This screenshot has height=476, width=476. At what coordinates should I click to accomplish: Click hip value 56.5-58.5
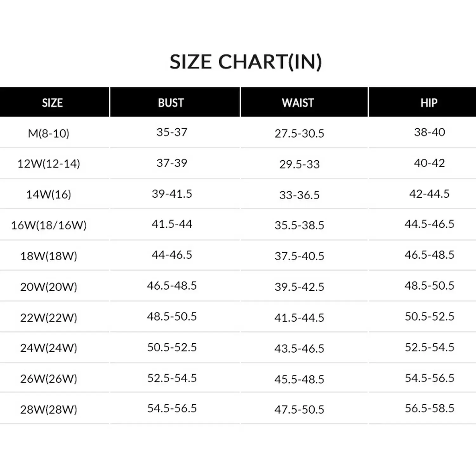(x=429, y=408)
